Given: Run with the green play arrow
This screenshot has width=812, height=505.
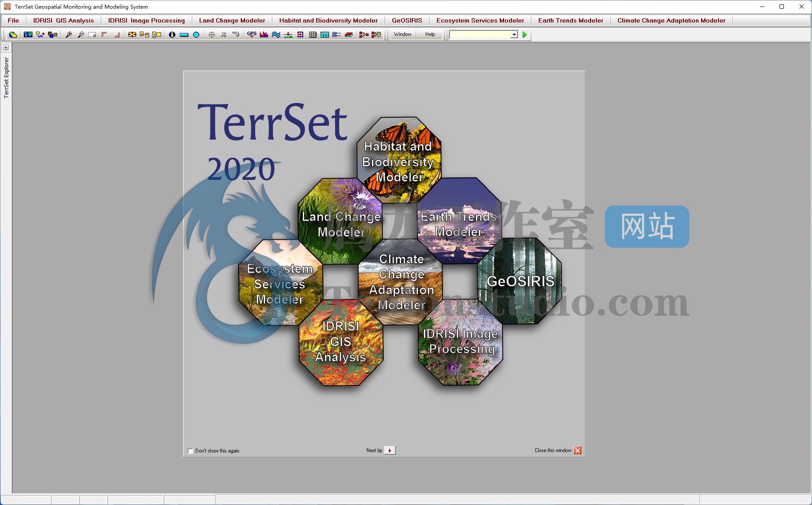Looking at the screenshot, I should [524, 35].
